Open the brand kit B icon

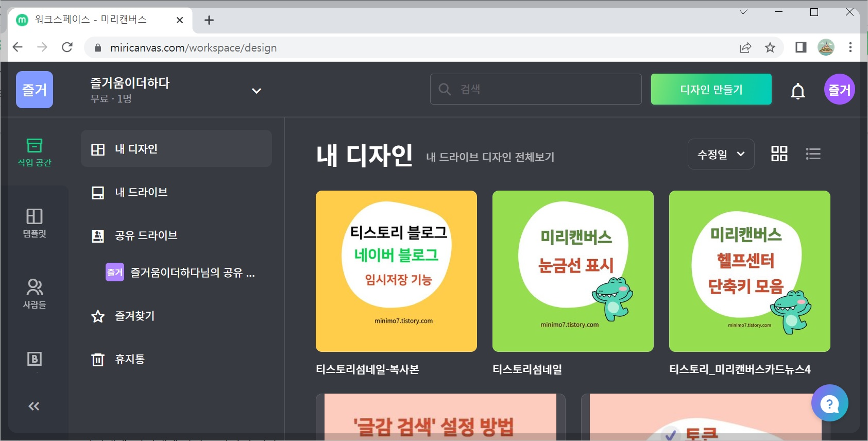35,359
